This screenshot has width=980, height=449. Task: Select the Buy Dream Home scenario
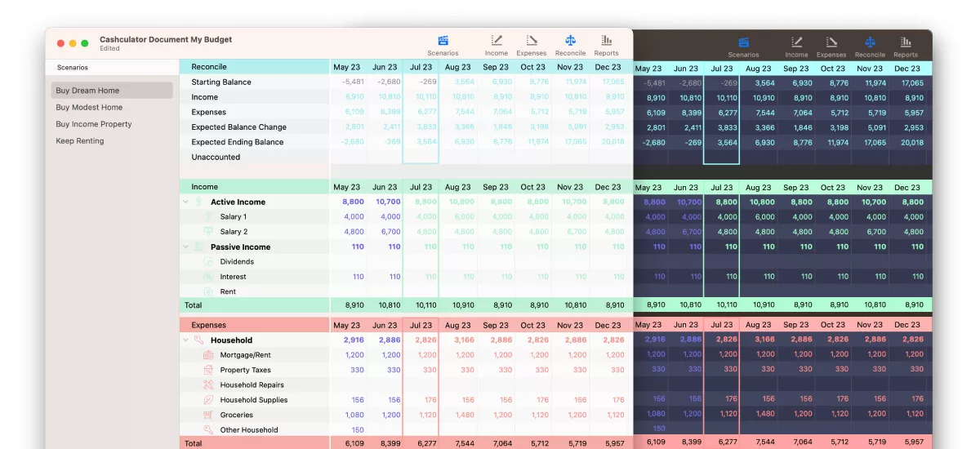(113, 91)
